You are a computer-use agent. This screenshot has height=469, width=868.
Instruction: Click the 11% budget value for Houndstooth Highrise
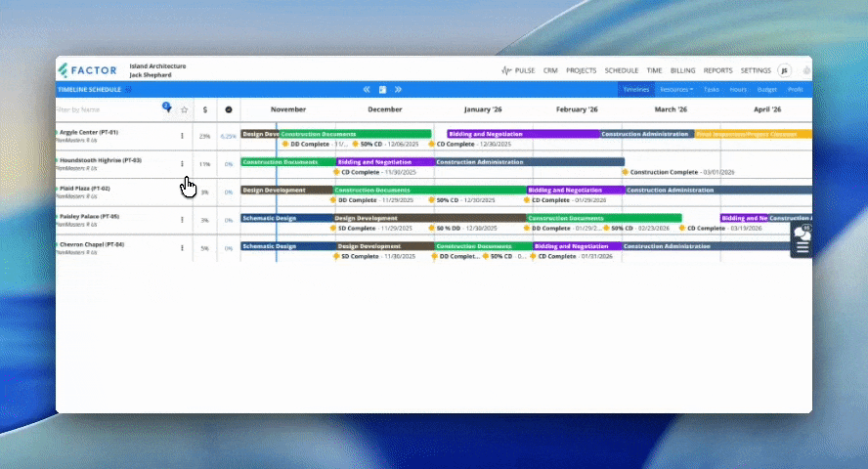(x=205, y=164)
